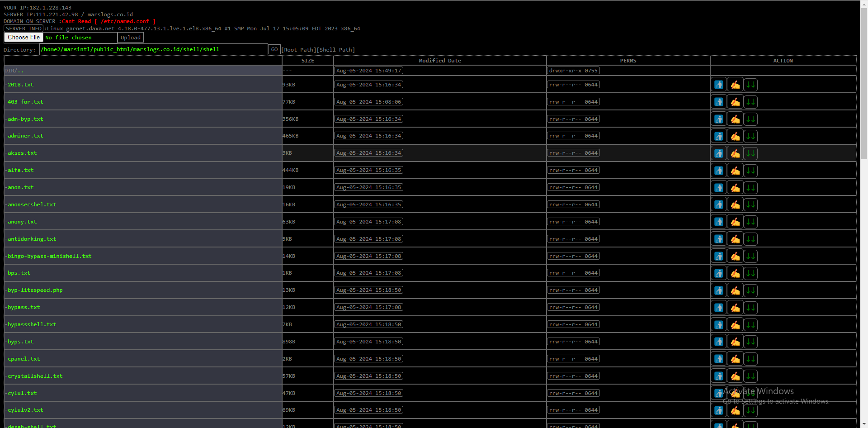Open the 403-for.txt file link

click(25, 102)
